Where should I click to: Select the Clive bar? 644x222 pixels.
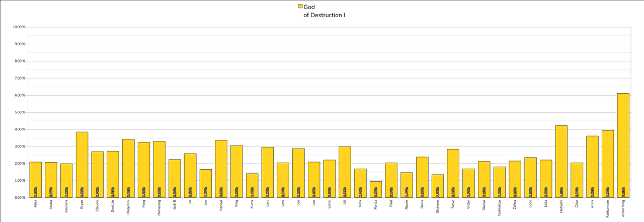point(577,180)
